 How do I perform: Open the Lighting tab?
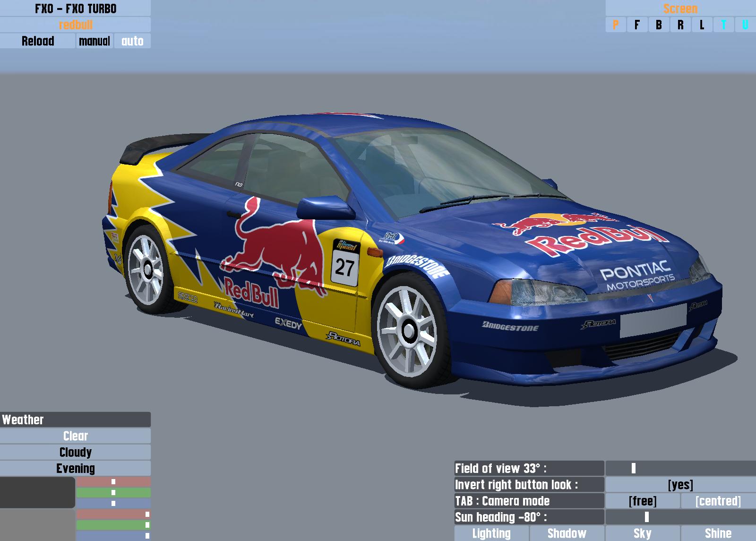tap(491, 533)
